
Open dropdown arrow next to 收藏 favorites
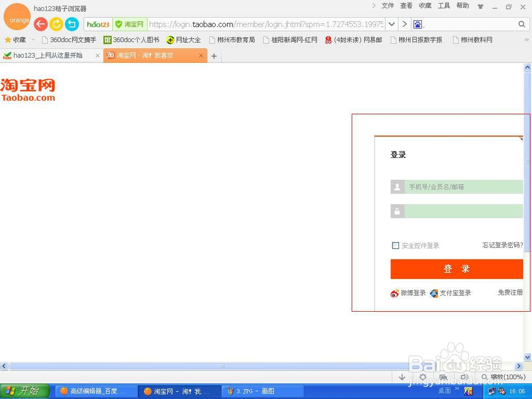point(33,40)
